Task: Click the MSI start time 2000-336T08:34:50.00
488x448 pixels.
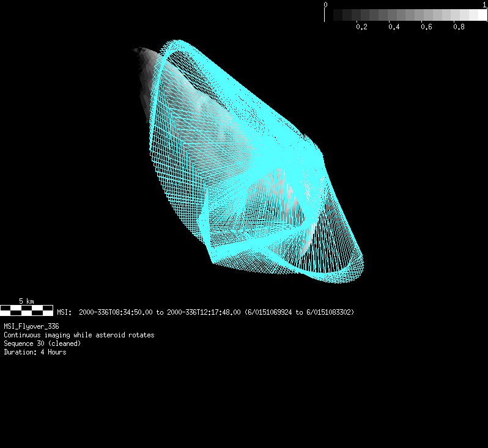Action: (x=116, y=312)
